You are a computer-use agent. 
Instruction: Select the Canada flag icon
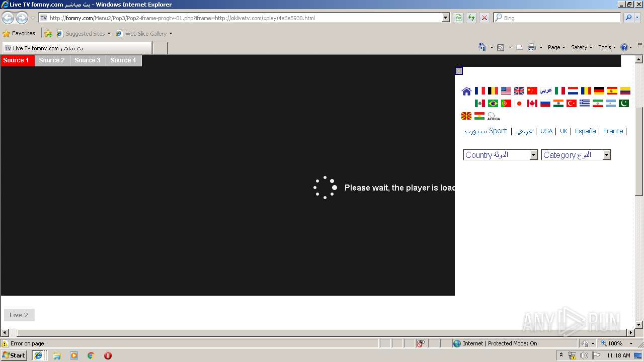[x=532, y=103]
